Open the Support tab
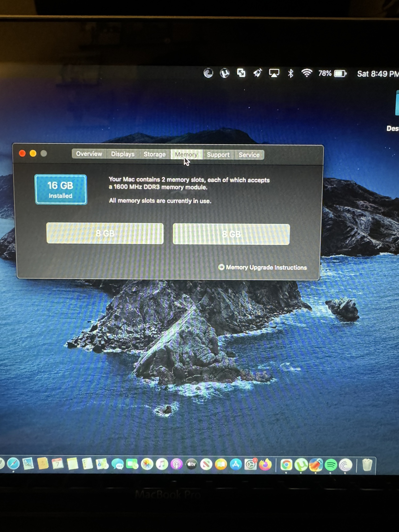The height and width of the screenshot is (532, 399). (218, 155)
